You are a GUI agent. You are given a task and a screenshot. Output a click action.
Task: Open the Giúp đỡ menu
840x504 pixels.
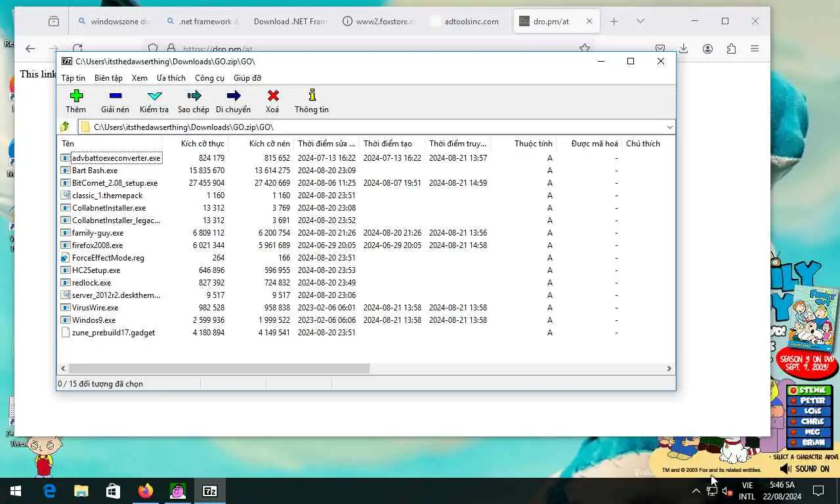(247, 78)
